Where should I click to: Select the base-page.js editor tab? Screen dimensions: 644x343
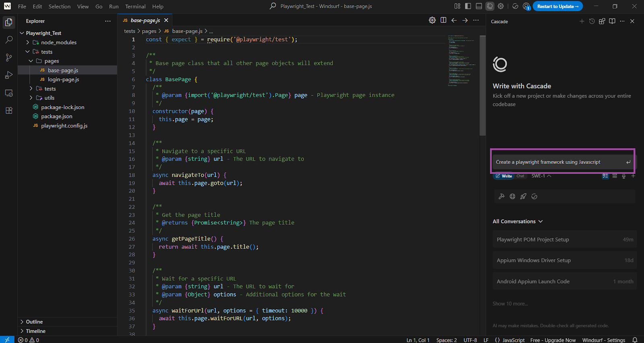pyautogui.click(x=145, y=20)
